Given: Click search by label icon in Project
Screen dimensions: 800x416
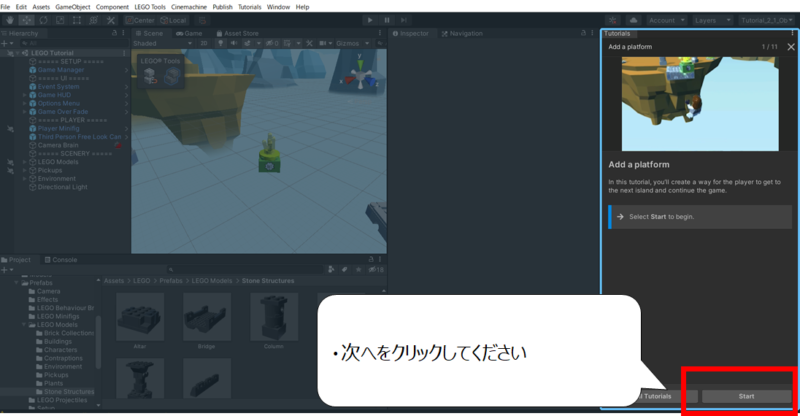Looking at the screenshot, I should click(345, 270).
